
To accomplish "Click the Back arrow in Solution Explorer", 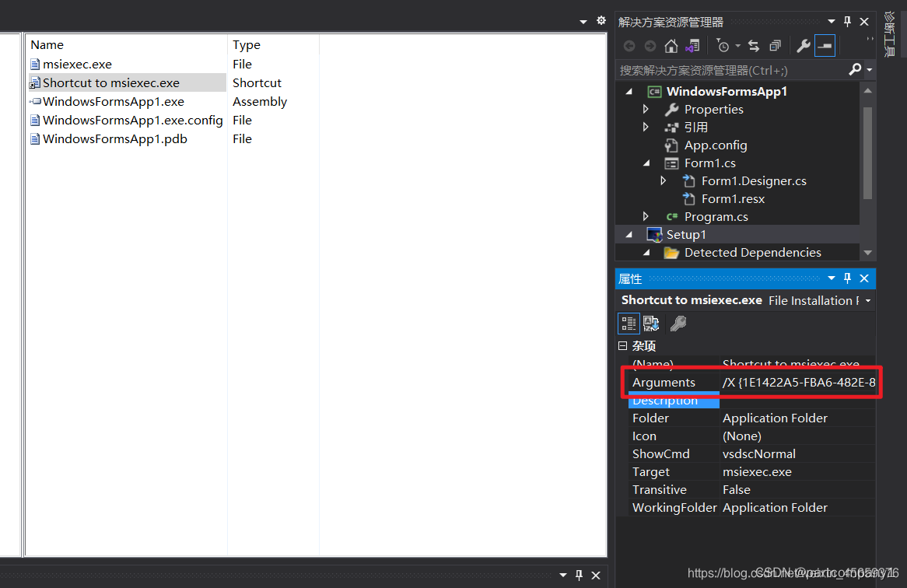I will 629,46.
